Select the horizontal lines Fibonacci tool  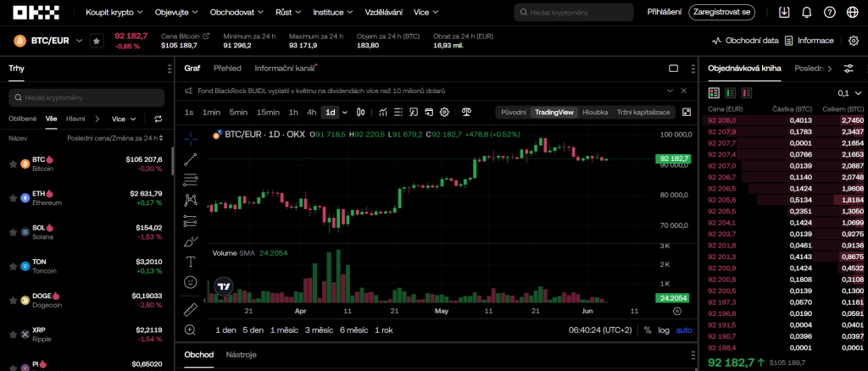(x=191, y=180)
